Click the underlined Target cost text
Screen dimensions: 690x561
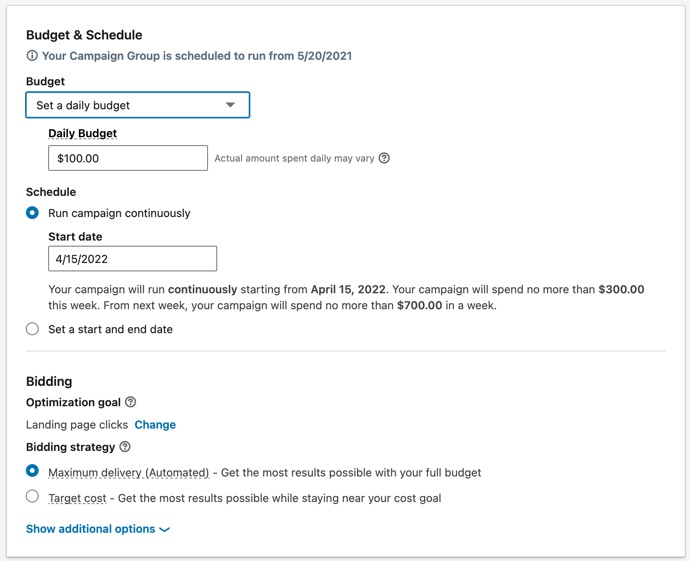[x=77, y=498]
